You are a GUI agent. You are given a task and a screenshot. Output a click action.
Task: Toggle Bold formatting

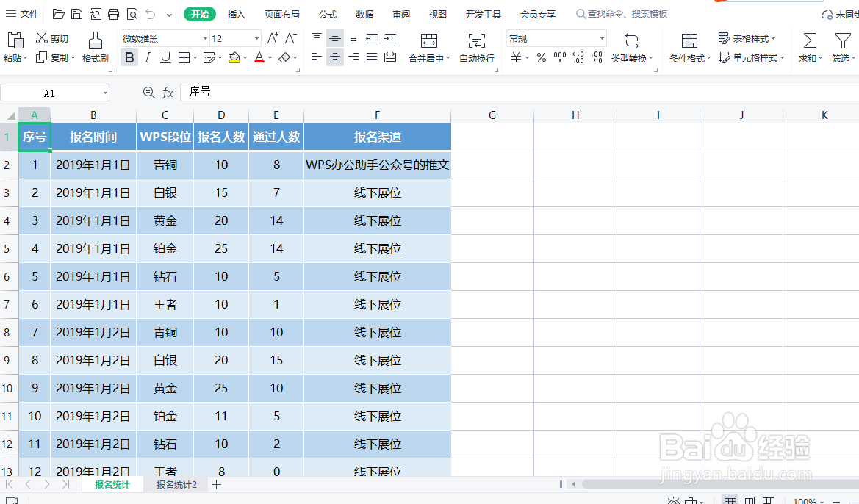click(129, 57)
